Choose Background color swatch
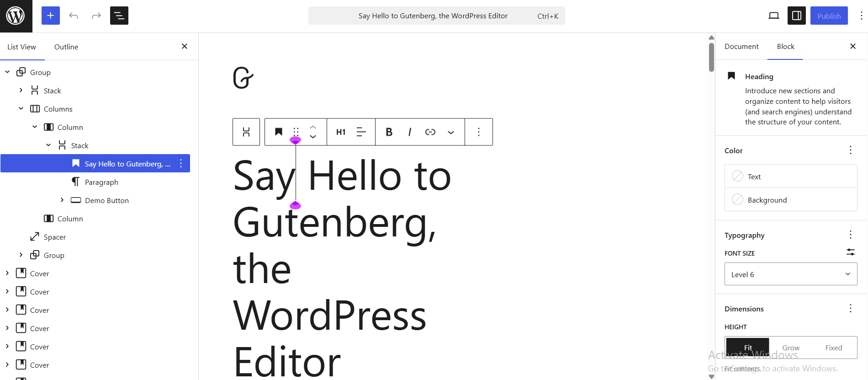The image size is (868, 380). point(791,199)
